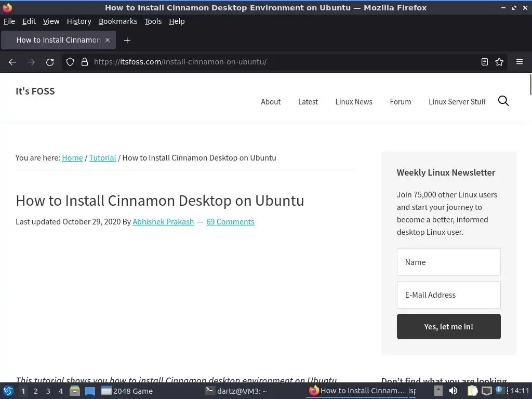Click the page vertical scrollbar thumb

[530, 84]
